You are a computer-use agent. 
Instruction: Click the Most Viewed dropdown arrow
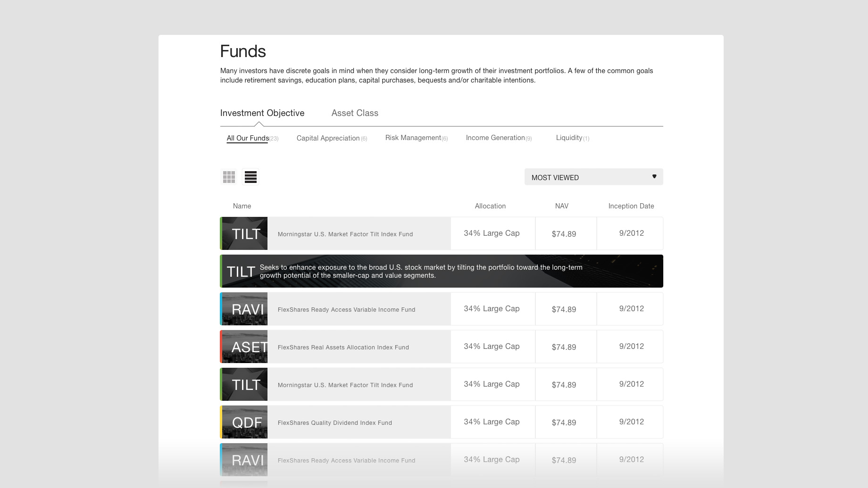point(654,177)
